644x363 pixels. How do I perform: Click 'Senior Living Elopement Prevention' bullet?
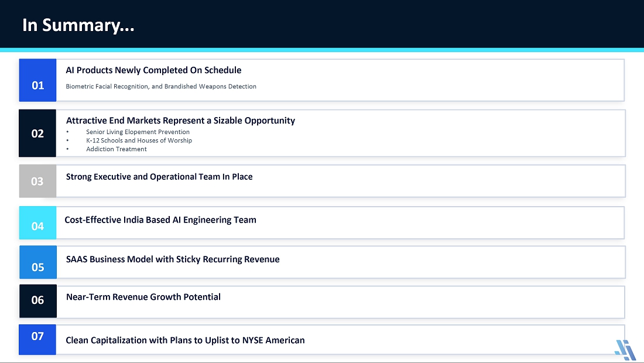(138, 132)
